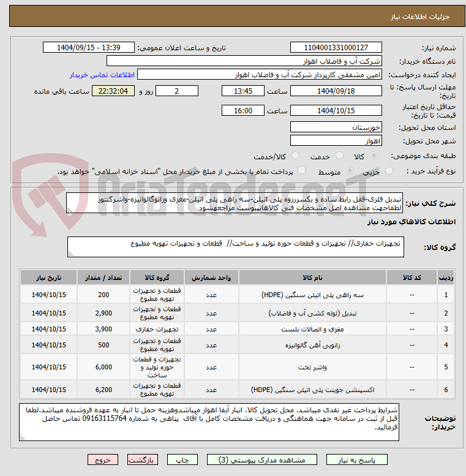Click the شماره نیاز number field
Image resolution: width=466 pixels, height=476 pixels.
pyautogui.click(x=336, y=48)
